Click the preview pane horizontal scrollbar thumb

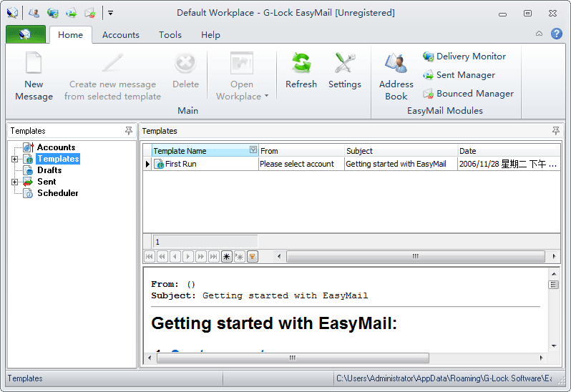click(x=293, y=358)
